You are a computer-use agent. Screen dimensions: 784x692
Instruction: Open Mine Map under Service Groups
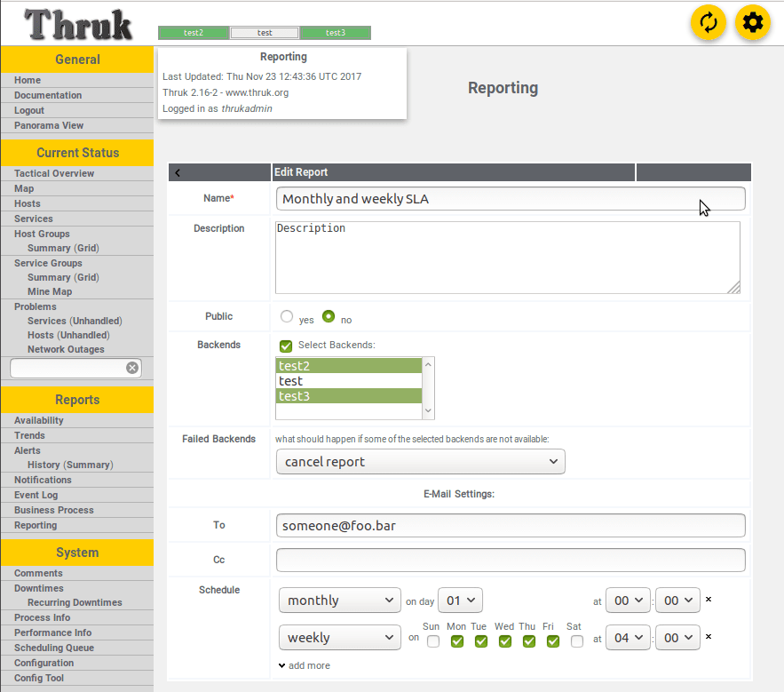click(x=50, y=291)
